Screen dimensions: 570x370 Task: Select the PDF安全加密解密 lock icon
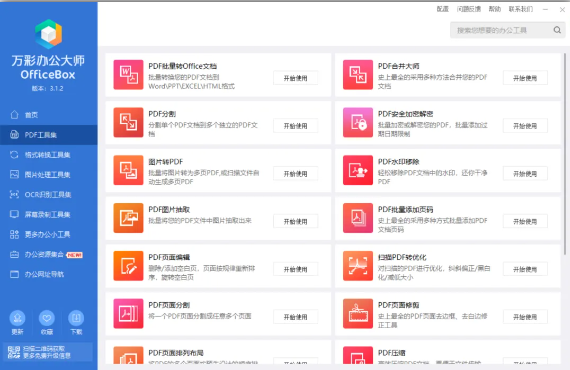click(x=358, y=122)
